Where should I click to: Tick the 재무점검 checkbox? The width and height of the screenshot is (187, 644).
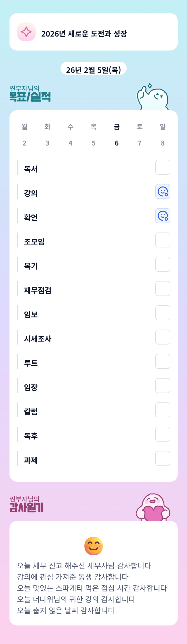163,288
